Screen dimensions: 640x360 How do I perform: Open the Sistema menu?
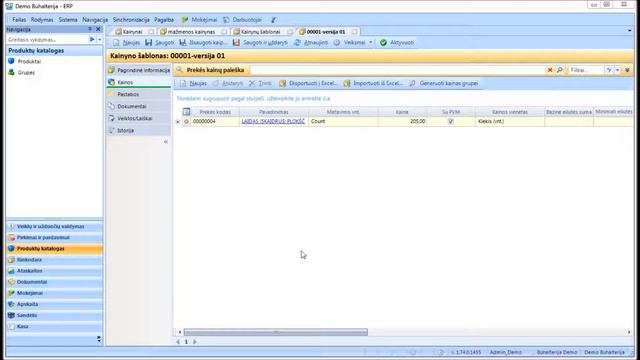68,20
